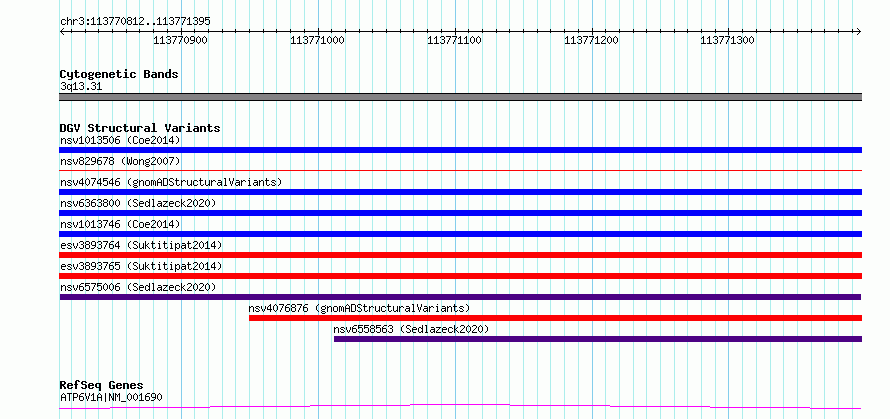The image size is (890, 419).
Task: Select the red bar under esv3893764
Action: (x=460, y=255)
